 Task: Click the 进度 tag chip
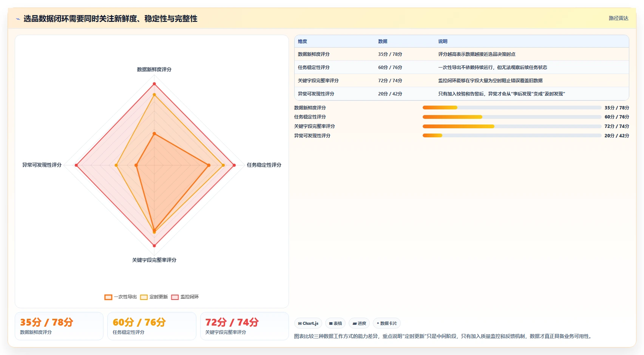click(x=359, y=323)
